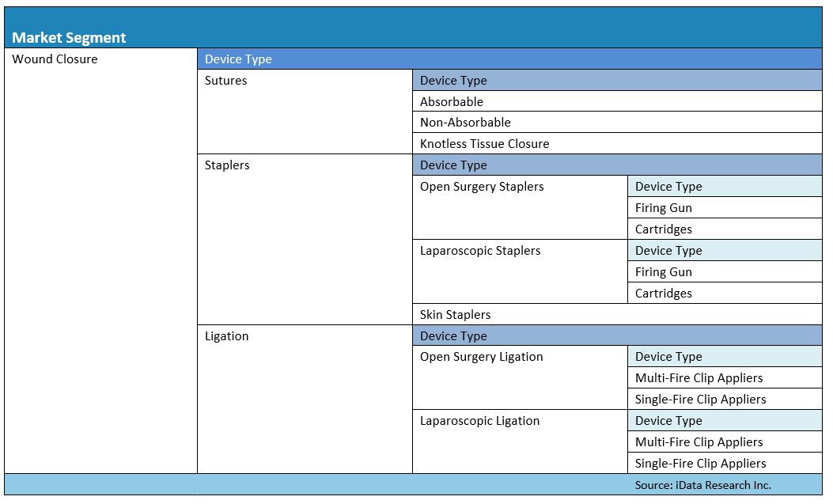
Task: Click the Open Surgery Ligation cell
Action: point(520,377)
